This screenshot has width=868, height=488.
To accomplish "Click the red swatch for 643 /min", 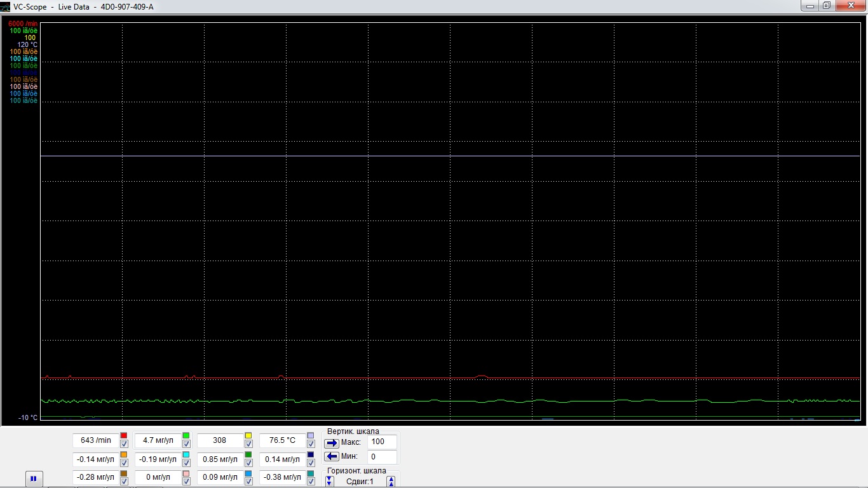I will pyautogui.click(x=124, y=435).
